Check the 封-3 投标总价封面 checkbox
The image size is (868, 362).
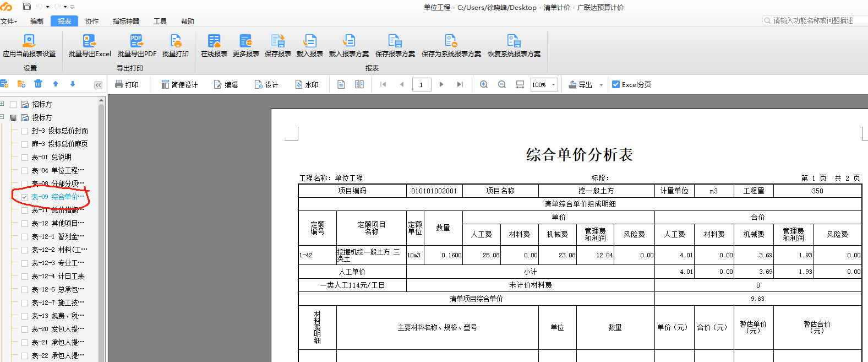(25, 131)
